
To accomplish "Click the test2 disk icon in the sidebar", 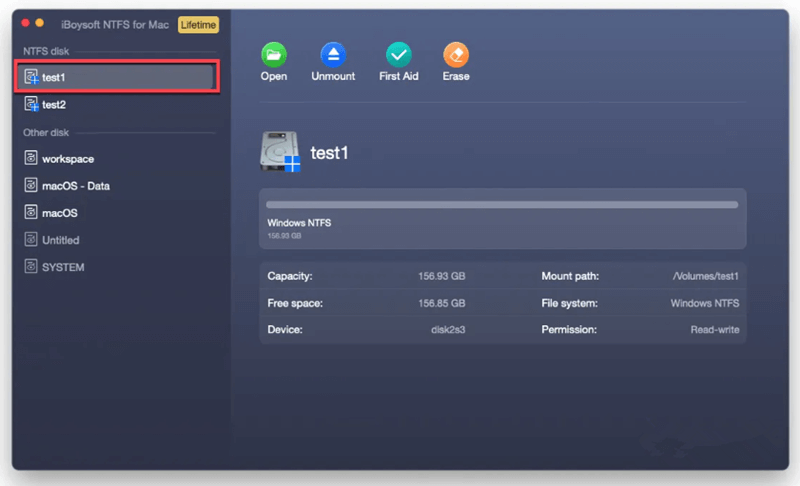I will (31, 104).
